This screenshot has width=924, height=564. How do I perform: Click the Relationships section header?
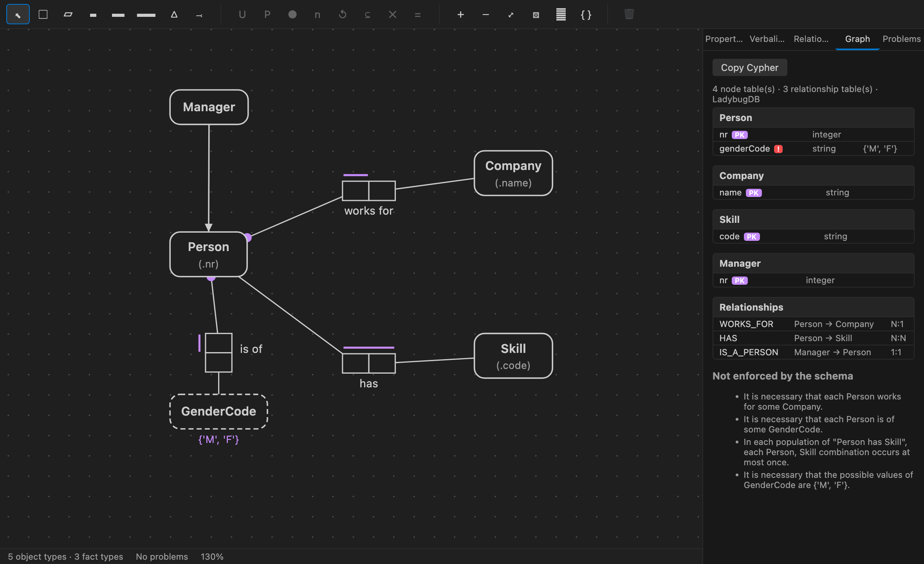click(814, 307)
